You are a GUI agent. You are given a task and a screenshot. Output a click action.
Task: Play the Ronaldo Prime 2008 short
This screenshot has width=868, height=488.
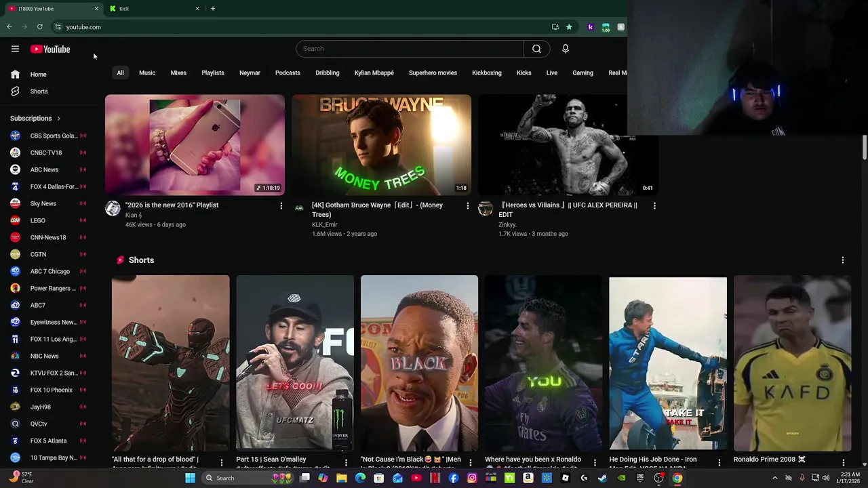coord(792,363)
